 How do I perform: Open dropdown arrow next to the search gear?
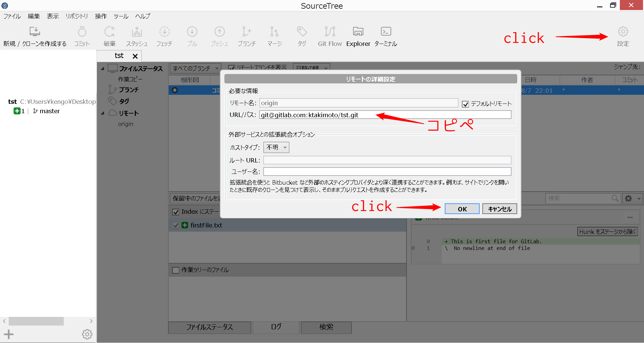(x=639, y=198)
